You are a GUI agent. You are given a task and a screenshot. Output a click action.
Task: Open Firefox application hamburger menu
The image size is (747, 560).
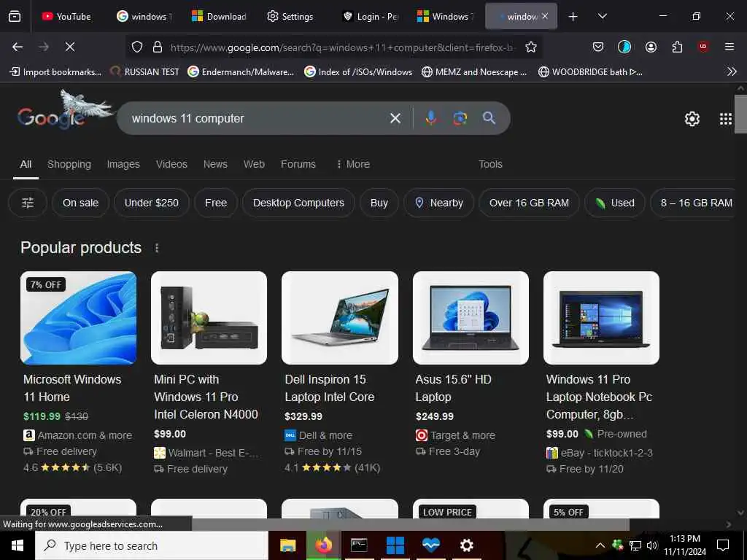click(x=729, y=47)
